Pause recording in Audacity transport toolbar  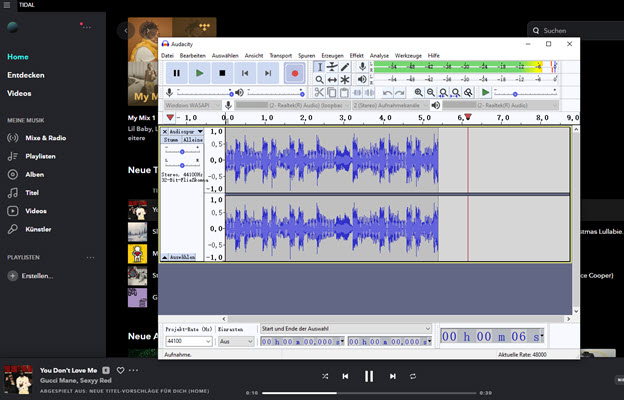click(176, 73)
